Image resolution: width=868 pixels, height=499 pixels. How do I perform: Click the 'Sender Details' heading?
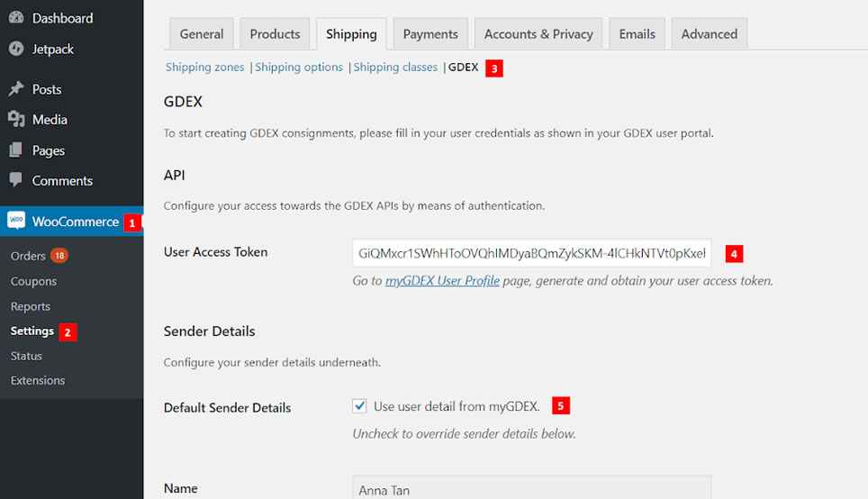tap(209, 331)
